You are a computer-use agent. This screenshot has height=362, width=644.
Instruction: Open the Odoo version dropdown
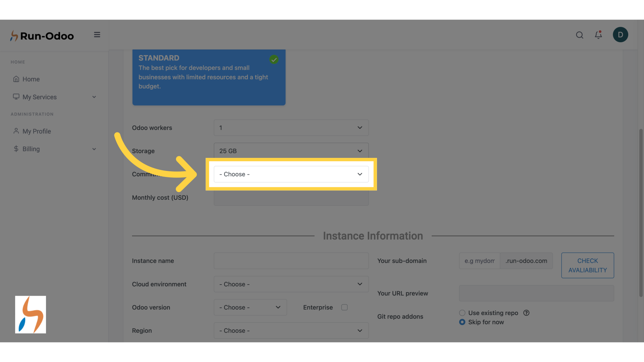pyautogui.click(x=250, y=307)
